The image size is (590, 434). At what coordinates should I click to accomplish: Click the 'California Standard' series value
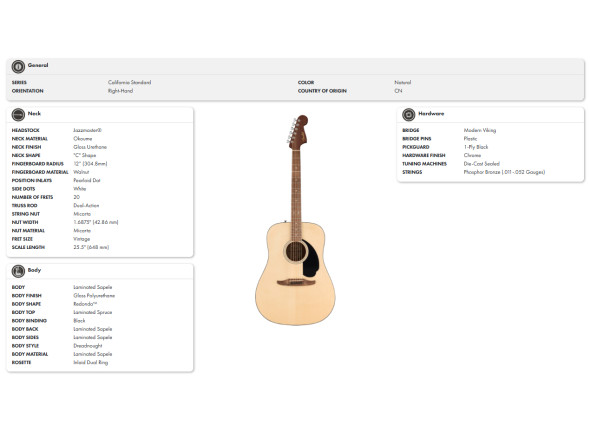(x=129, y=82)
